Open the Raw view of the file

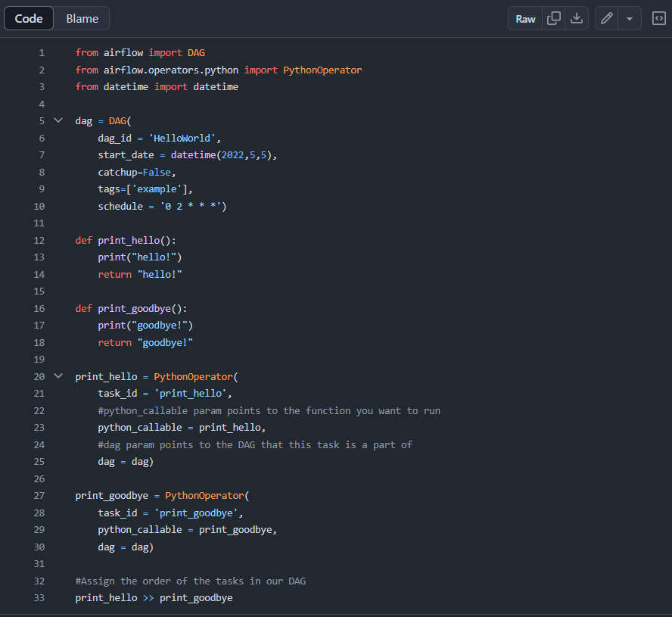tap(524, 18)
